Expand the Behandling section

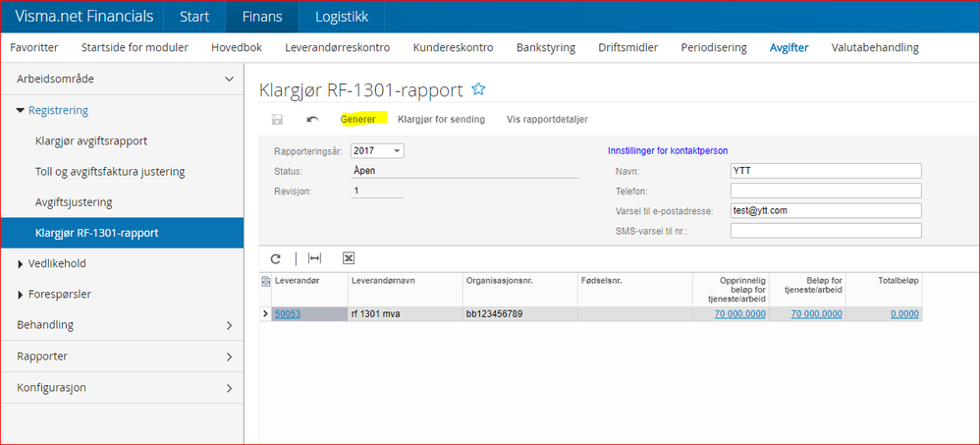(x=229, y=325)
